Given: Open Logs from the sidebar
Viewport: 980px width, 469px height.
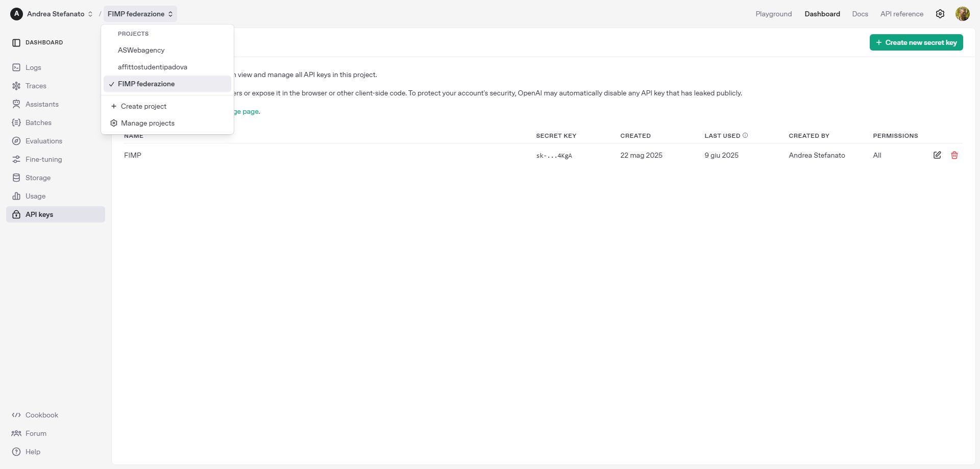Looking at the screenshot, I should pyautogui.click(x=33, y=67).
